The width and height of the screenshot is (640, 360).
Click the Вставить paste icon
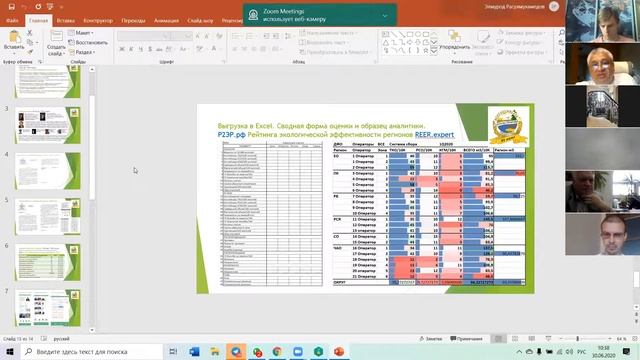click(x=15, y=37)
